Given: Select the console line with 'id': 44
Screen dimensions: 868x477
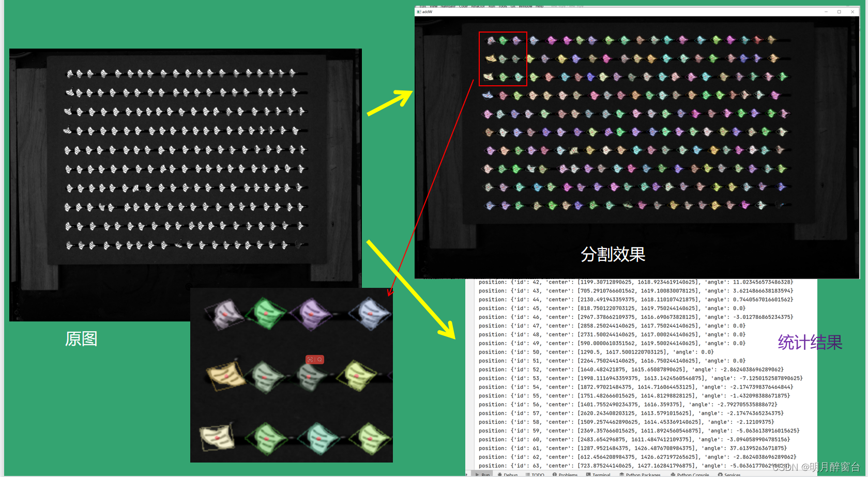Looking at the screenshot, I should (x=635, y=300).
